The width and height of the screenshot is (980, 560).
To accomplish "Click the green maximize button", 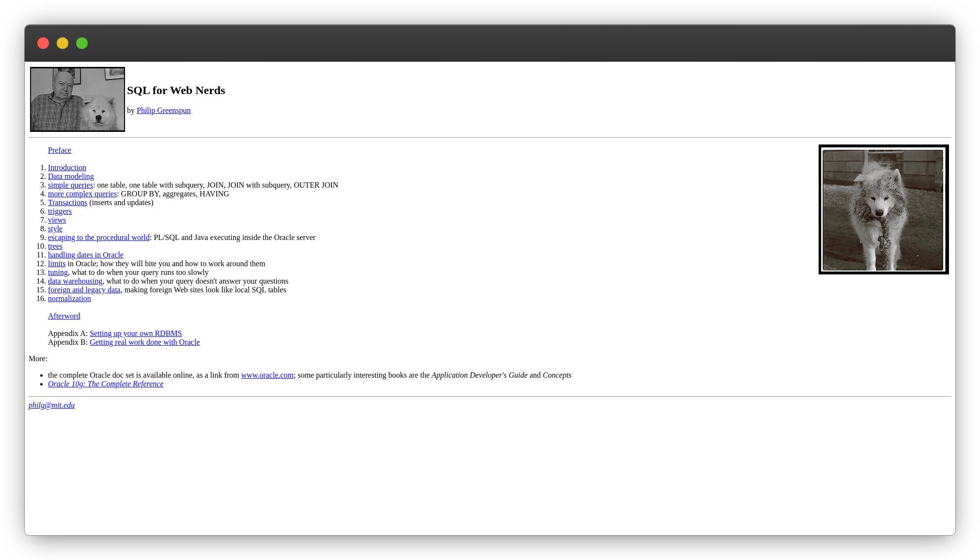I will pyautogui.click(x=82, y=43).
